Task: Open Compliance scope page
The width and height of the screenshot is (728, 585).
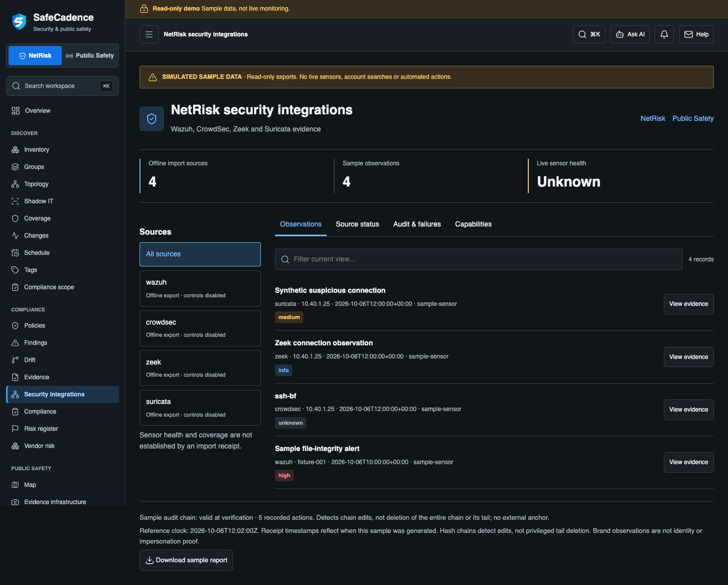Action: point(63,287)
